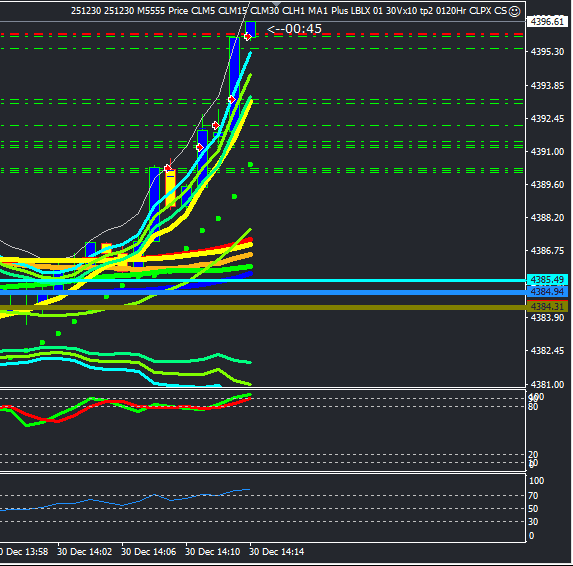Click the current price label 4396.61
Viewport: 573px width, 566px height.
pos(547,22)
